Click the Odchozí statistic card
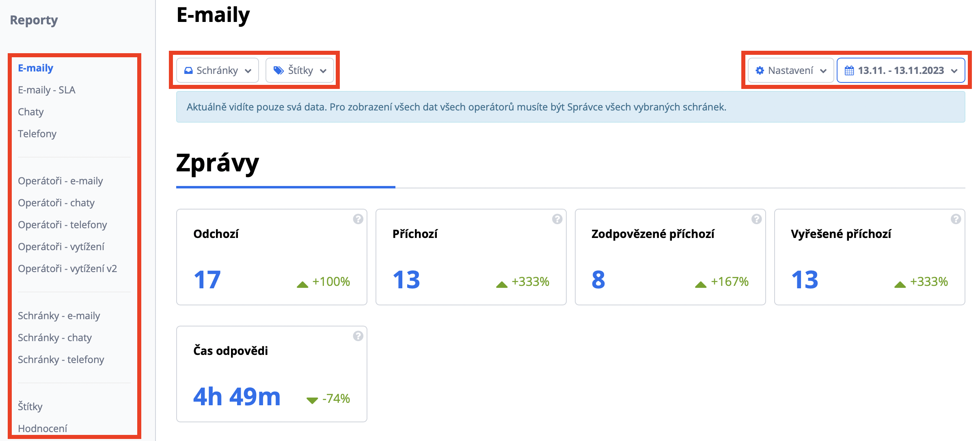980x441 pixels. [272, 257]
